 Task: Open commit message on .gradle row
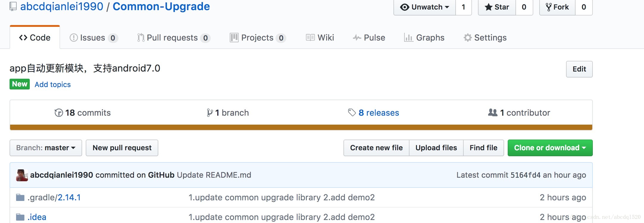click(282, 197)
